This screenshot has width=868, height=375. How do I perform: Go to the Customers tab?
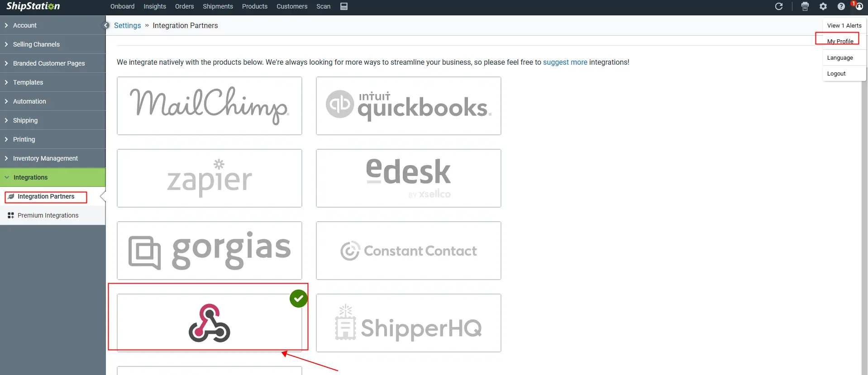coord(292,6)
